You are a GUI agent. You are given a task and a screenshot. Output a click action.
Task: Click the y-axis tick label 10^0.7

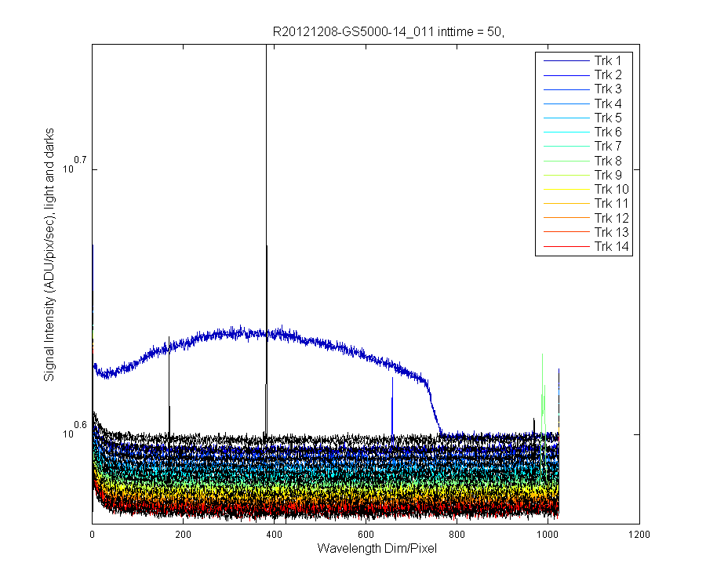75,165
